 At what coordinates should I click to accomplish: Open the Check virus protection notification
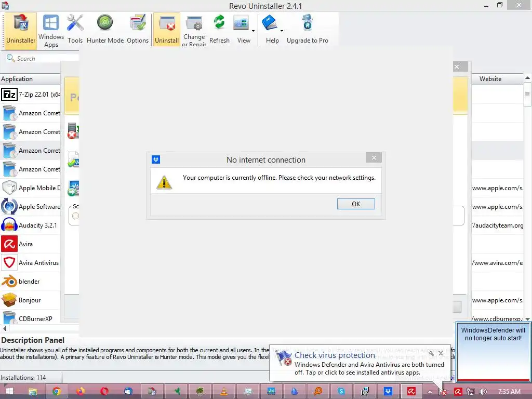pos(360,363)
